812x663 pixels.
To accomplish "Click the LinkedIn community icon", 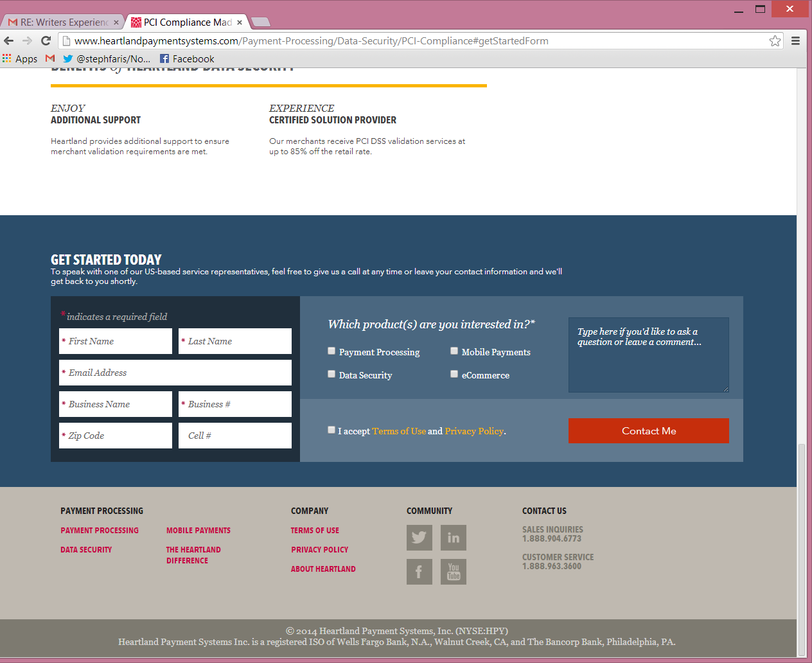I will click(x=453, y=537).
